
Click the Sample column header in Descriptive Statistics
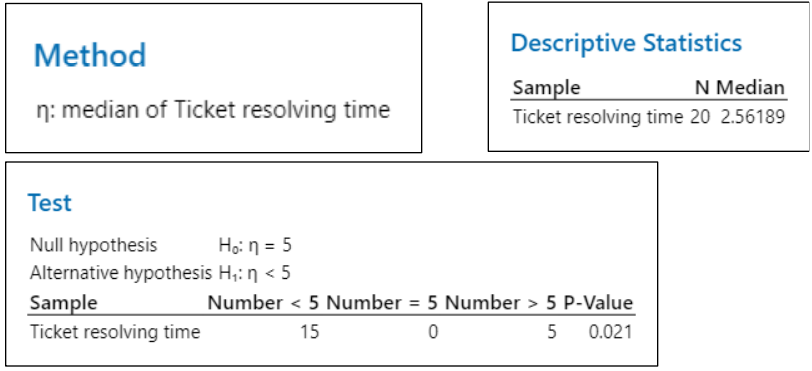[x=546, y=88]
